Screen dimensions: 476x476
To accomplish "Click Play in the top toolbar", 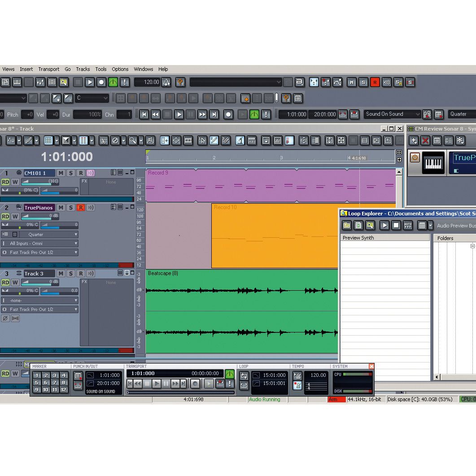I will (x=90, y=82).
